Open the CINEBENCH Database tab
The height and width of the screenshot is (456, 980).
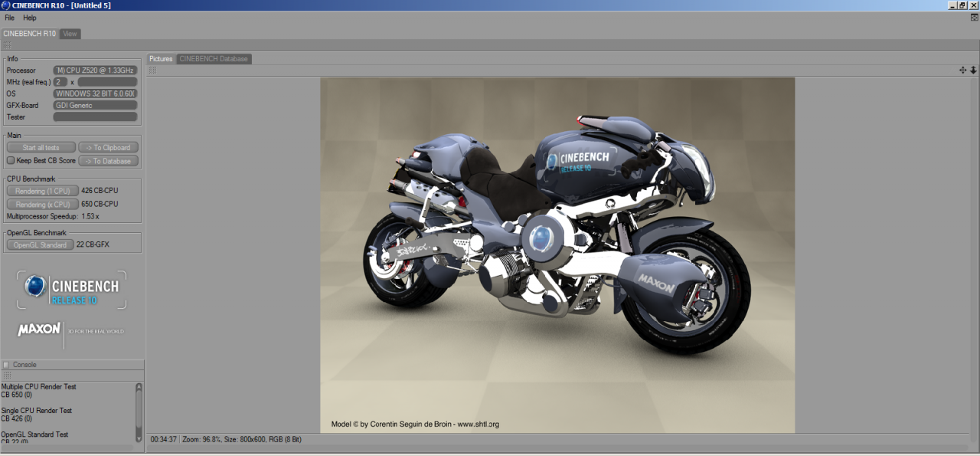click(x=214, y=59)
